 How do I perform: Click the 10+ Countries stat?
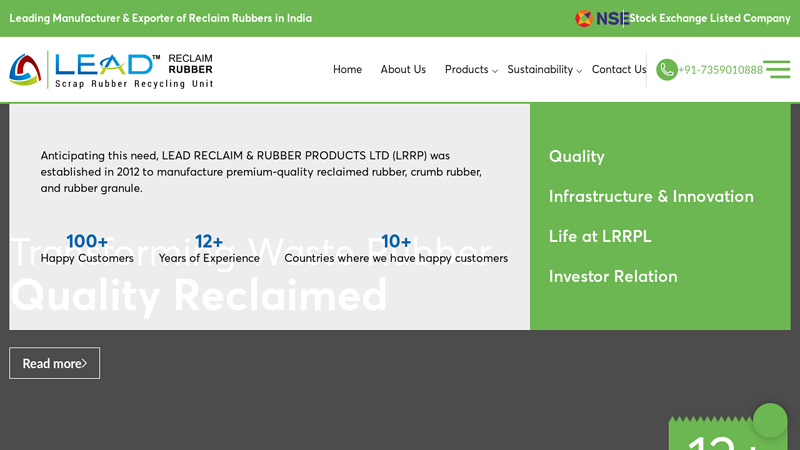tap(396, 248)
